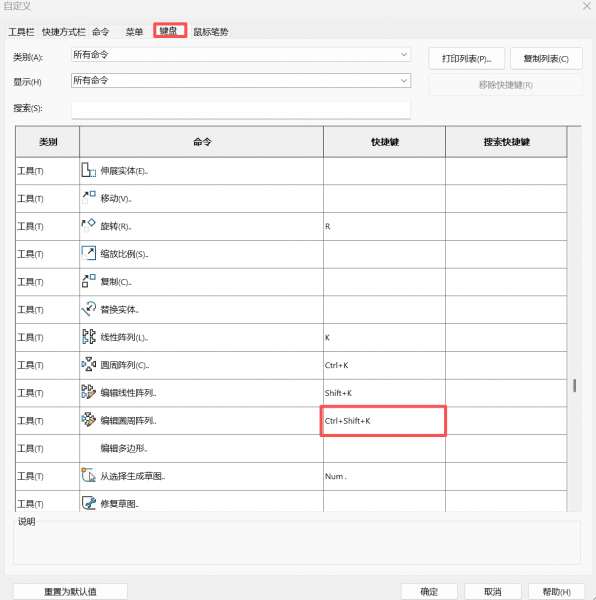The width and height of the screenshot is (596, 600).
Task: Click the 缩放比例(S) command text
Action: point(124,254)
